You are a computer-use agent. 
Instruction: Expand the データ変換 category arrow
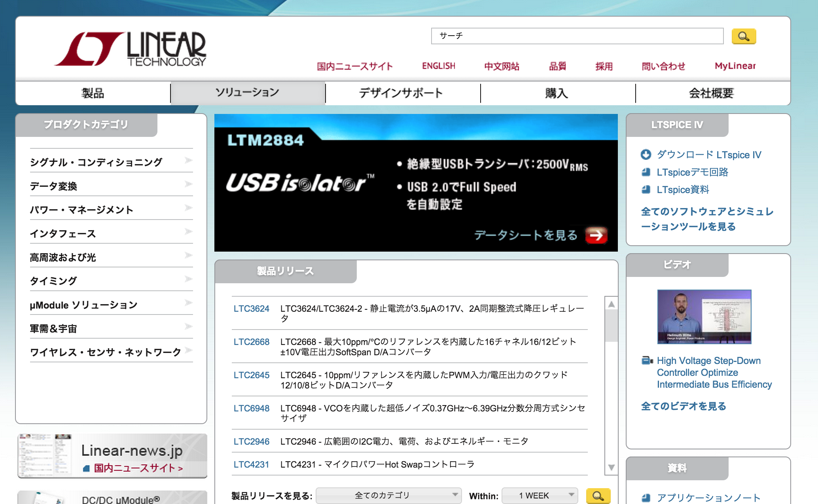(x=188, y=184)
